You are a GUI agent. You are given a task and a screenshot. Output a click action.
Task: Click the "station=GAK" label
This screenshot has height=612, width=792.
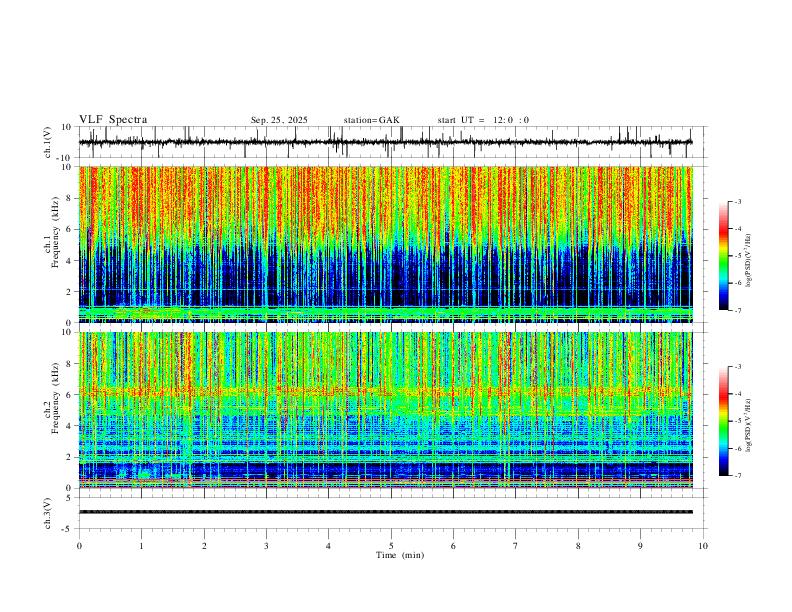[371, 120]
